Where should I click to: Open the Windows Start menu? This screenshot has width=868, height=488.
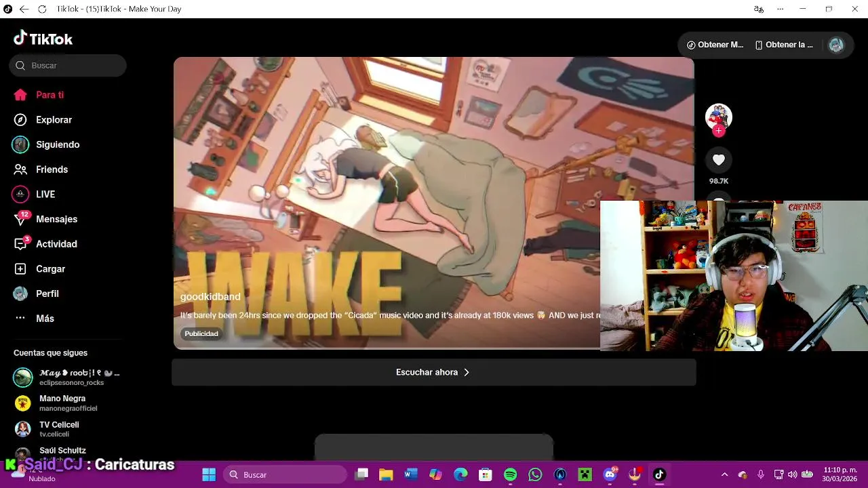(x=209, y=474)
